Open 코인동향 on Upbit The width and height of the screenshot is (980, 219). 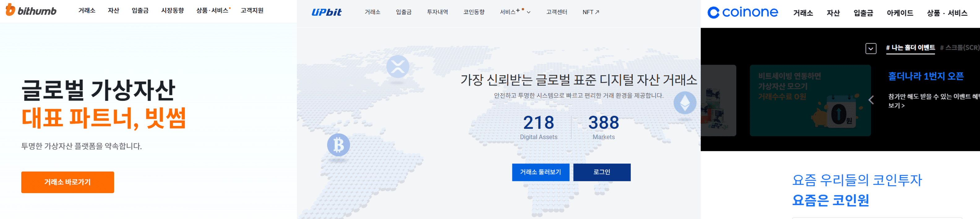[x=474, y=12]
